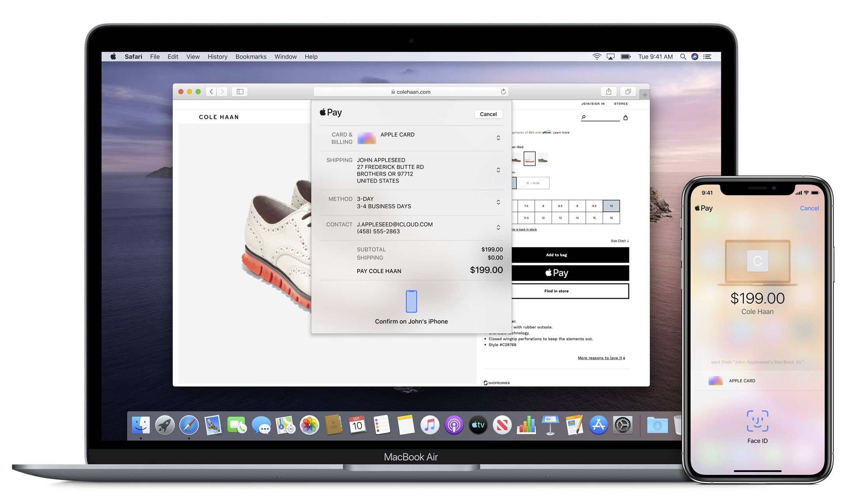
Task: Open Photos app in the Dock
Action: [x=309, y=425]
